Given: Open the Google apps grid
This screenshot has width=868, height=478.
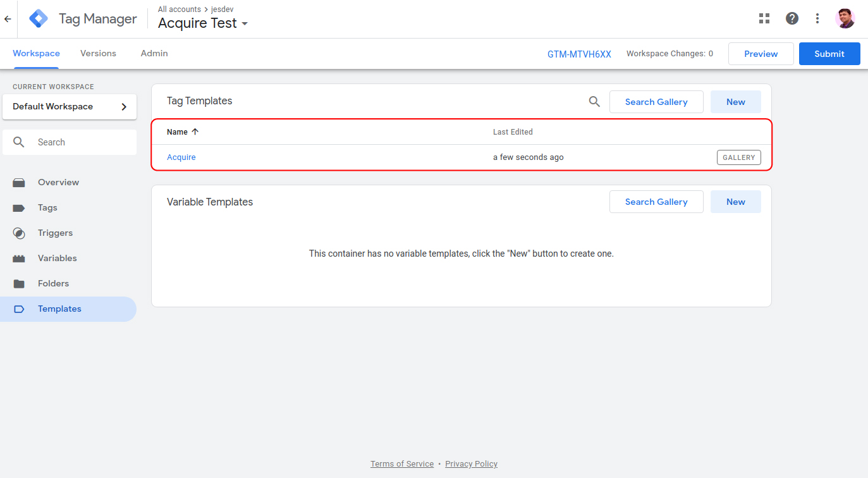Looking at the screenshot, I should tap(764, 18).
